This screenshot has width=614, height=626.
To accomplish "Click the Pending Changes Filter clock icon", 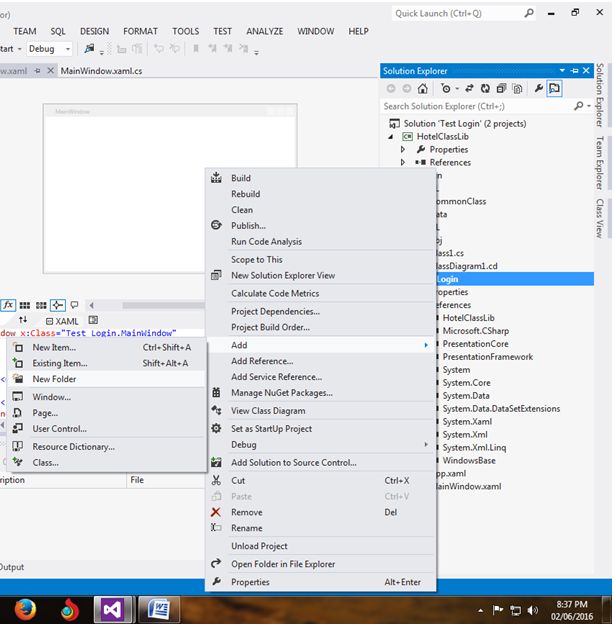I will (446, 88).
